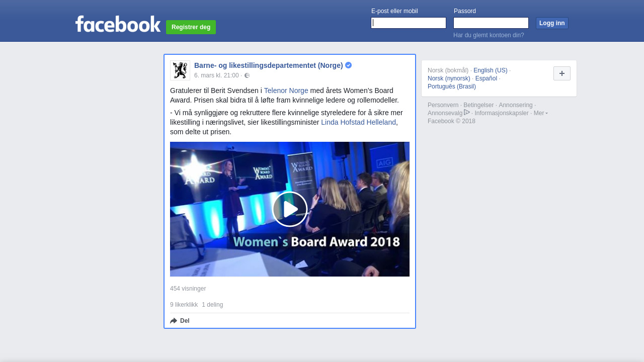The image size is (644, 362).
Task: Select Norsk (nynorsk) language
Action: coord(449,78)
